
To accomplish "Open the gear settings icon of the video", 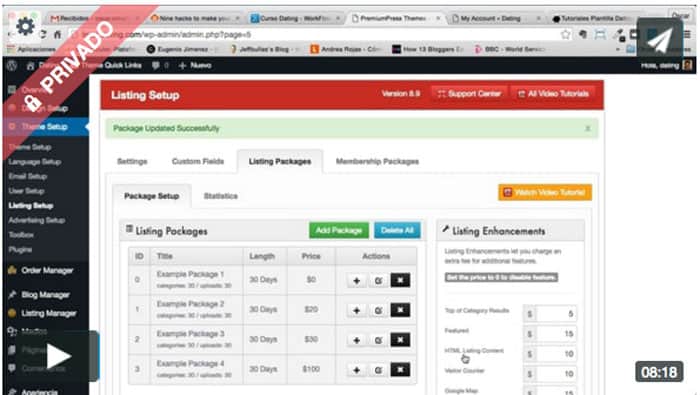I will click(25, 26).
